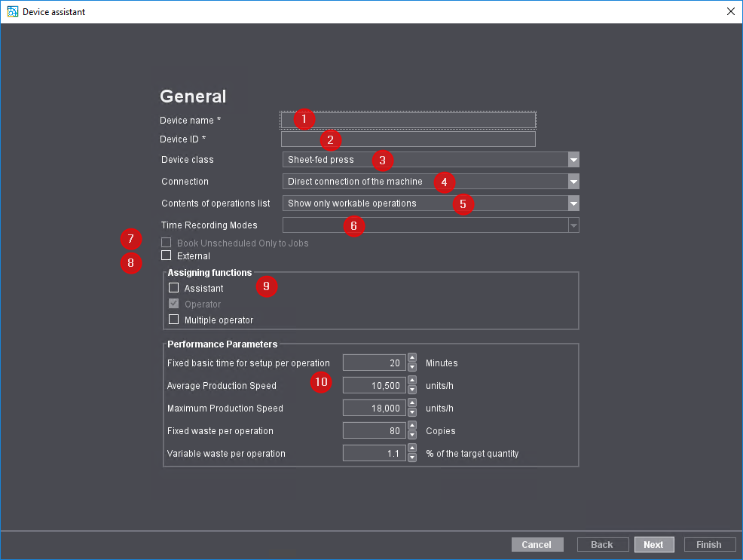Click the Next button
The height and width of the screenshot is (560, 743).
click(654, 544)
